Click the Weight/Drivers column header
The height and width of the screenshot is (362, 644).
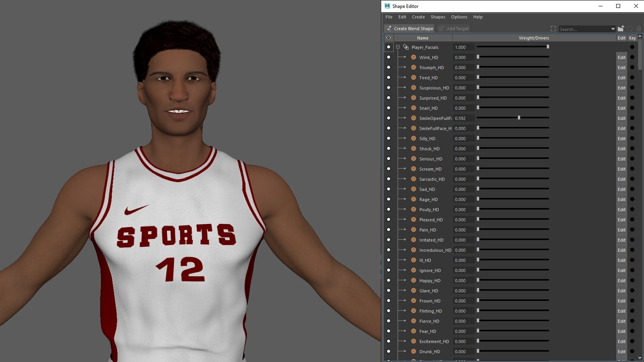coord(534,38)
